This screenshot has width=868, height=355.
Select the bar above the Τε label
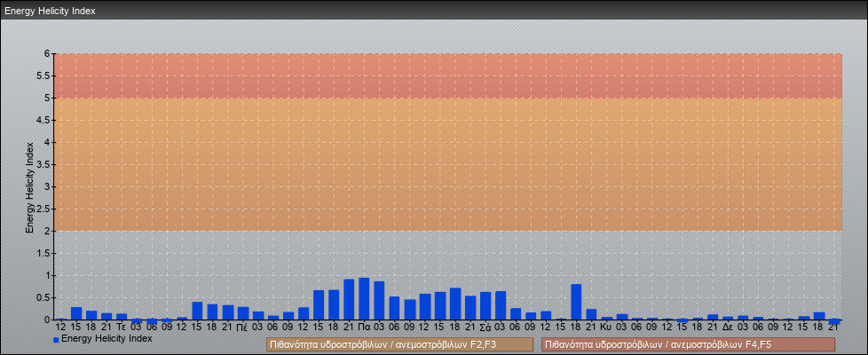click(122, 317)
